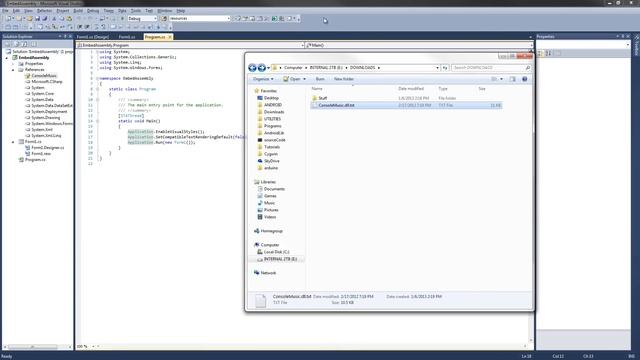Open the Project menu
This screenshot has width=640, height=360.
coord(62,11)
